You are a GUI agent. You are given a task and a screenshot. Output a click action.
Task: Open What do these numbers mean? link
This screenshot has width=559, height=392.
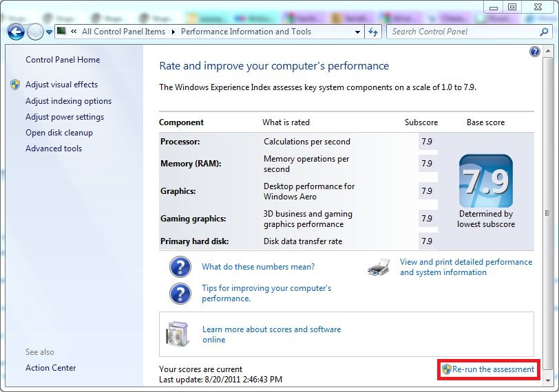coord(258,267)
